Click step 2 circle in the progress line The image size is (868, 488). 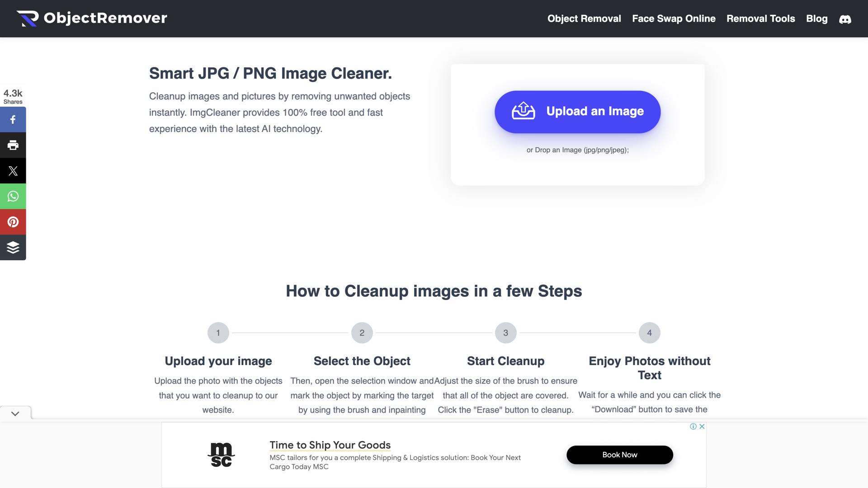pyautogui.click(x=362, y=332)
